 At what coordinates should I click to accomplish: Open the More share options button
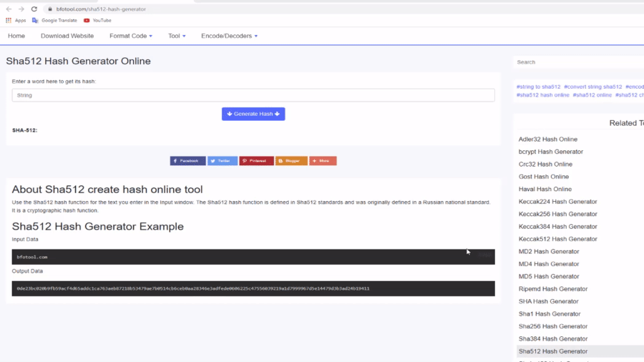(x=323, y=161)
